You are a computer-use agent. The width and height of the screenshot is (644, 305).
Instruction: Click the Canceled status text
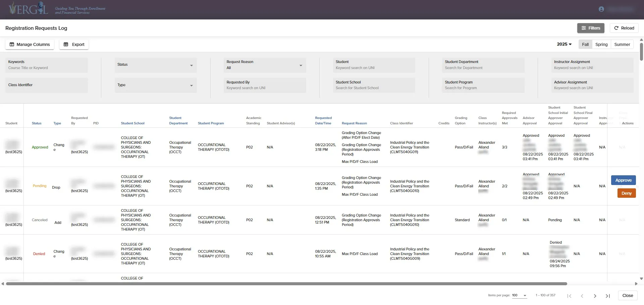coord(40,220)
